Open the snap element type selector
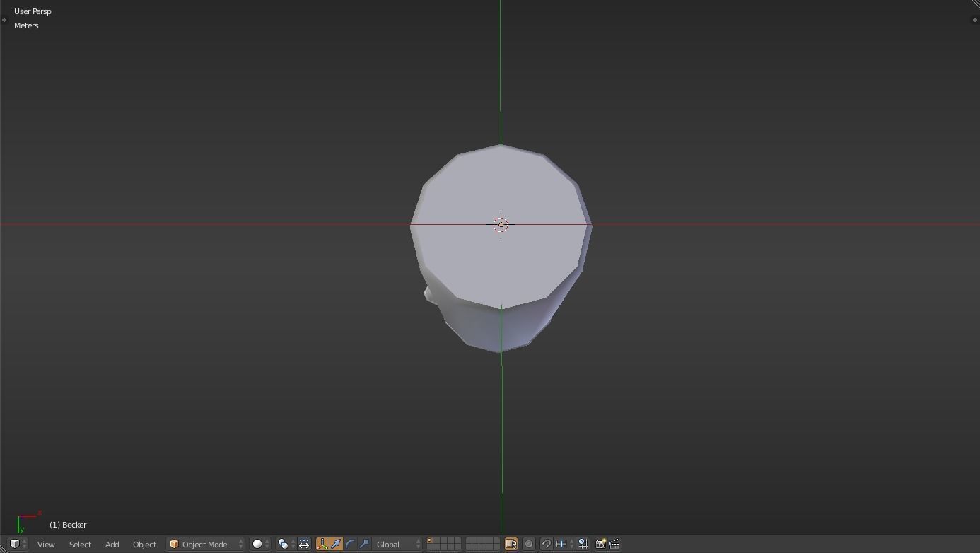This screenshot has height=553, width=980. coord(565,544)
